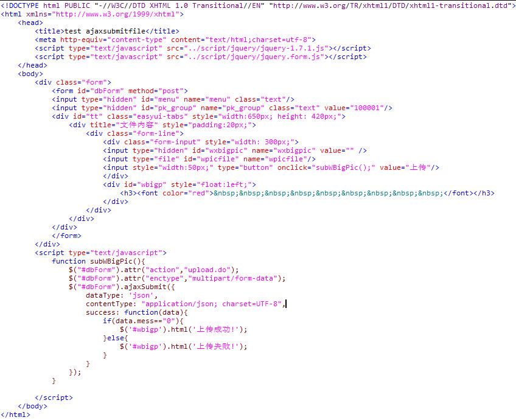Click the html('上传成功!') line
516x420 pixels.
pyautogui.click(x=184, y=329)
